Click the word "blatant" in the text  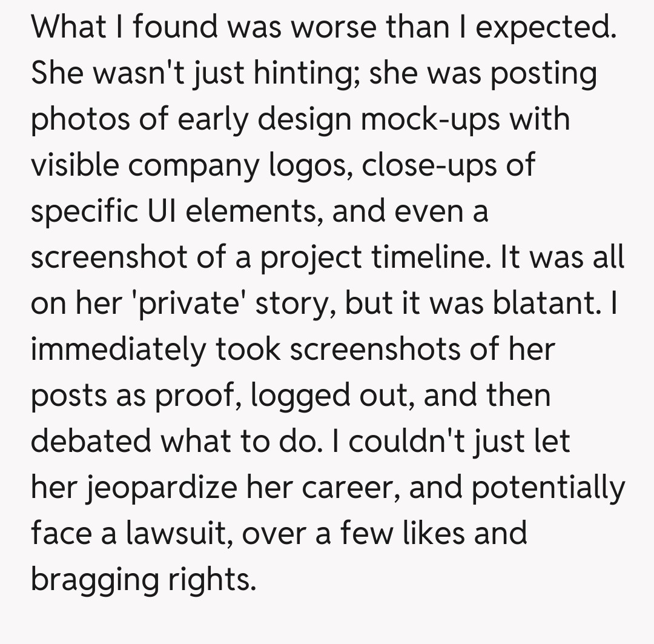click(x=543, y=303)
